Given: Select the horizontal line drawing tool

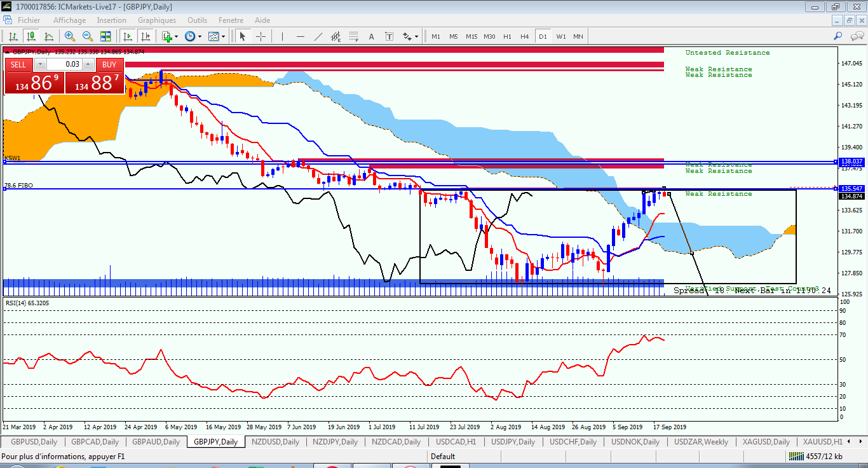Looking at the screenshot, I should (x=301, y=36).
